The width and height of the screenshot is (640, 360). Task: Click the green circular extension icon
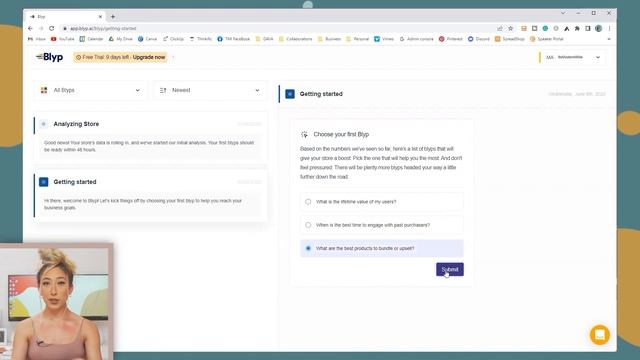(545, 29)
